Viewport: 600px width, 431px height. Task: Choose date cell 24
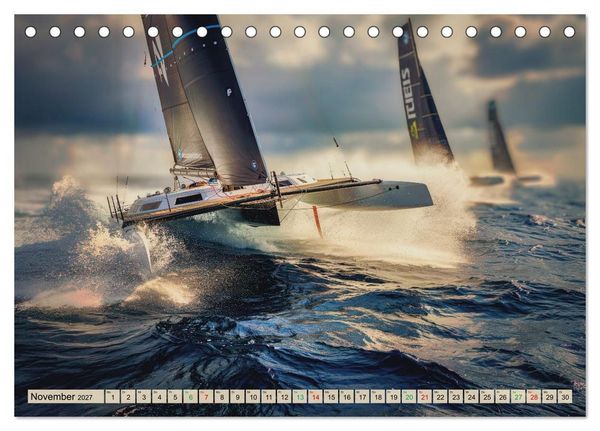coord(472,397)
